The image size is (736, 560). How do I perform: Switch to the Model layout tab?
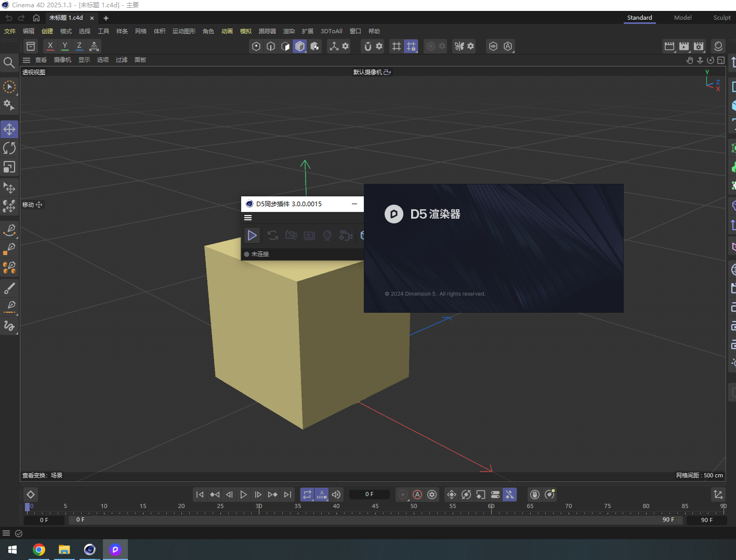tap(682, 18)
